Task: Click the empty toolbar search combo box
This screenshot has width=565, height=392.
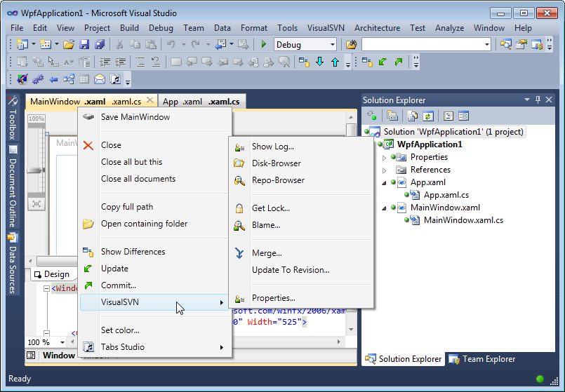Action: (426, 45)
